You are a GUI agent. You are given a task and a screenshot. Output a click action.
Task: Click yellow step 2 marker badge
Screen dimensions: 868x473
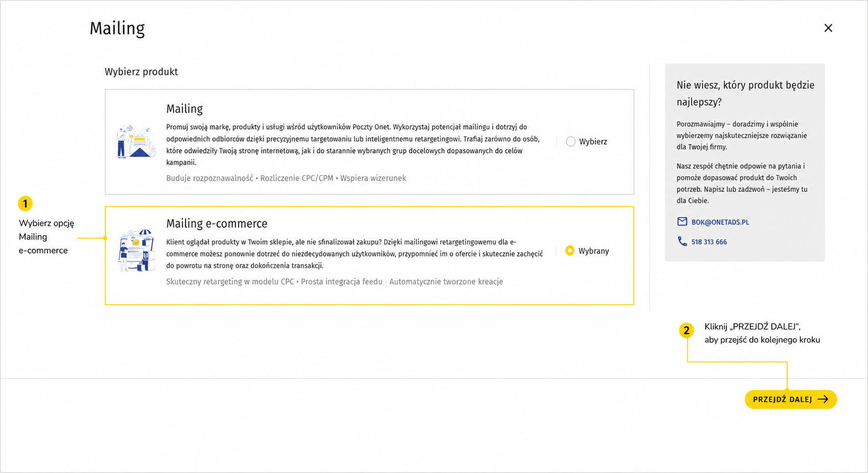click(687, 330)
